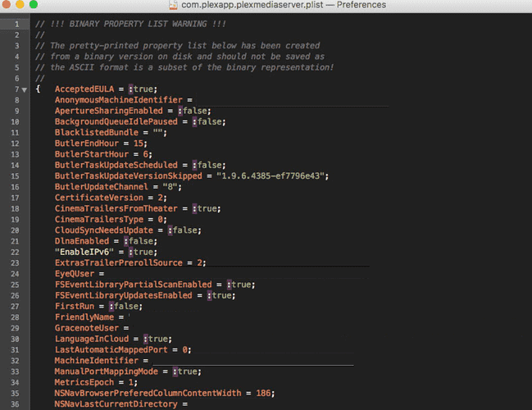Click the :false value of DlnaEnabled
Screen dimensions: 532x410
tap(139, 241)
